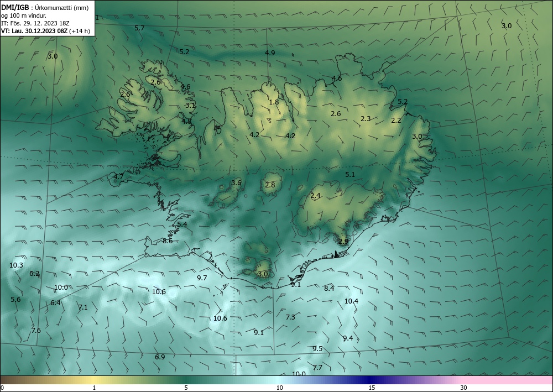553x392 pixels.
Task: Select the 3.6 value over the glacier
Action: coord(236,182)
